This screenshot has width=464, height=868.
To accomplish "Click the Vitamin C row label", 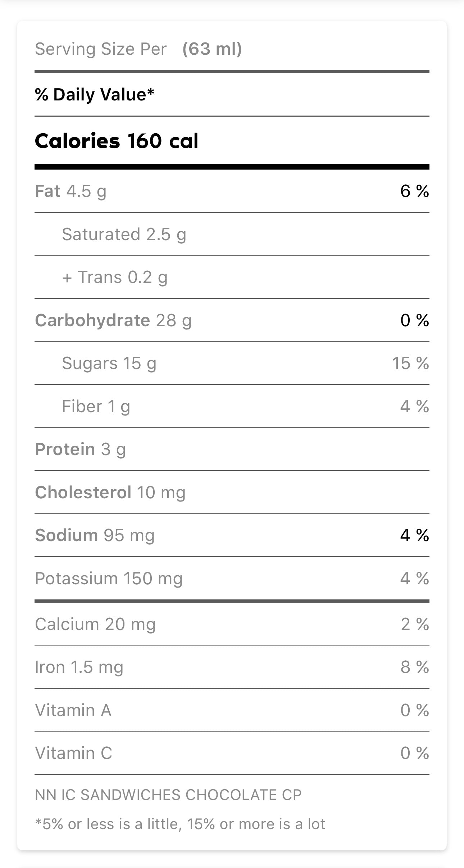I will coord(74,753).
